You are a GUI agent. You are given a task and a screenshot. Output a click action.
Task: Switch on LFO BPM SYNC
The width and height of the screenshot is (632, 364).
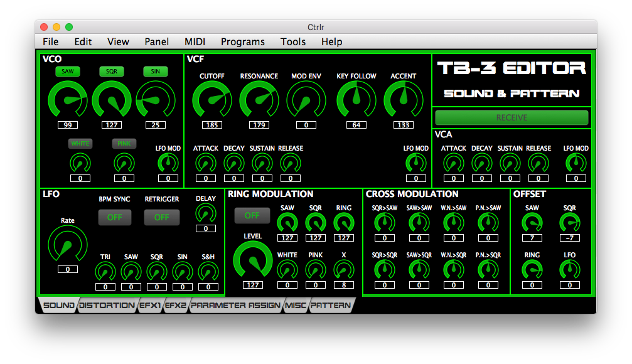point(114,217)
